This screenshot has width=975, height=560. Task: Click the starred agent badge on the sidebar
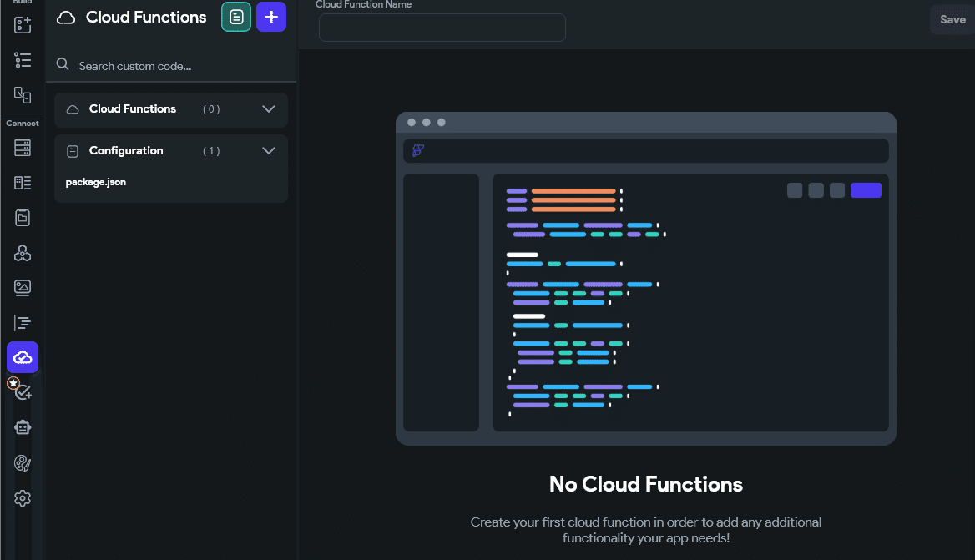click(x=13, y=384)
